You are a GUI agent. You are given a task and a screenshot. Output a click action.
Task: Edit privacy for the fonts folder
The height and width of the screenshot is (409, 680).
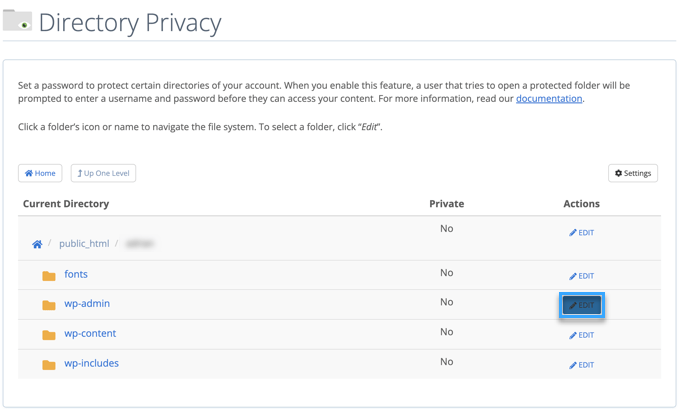pyautogui.click(x=581, y=276)
